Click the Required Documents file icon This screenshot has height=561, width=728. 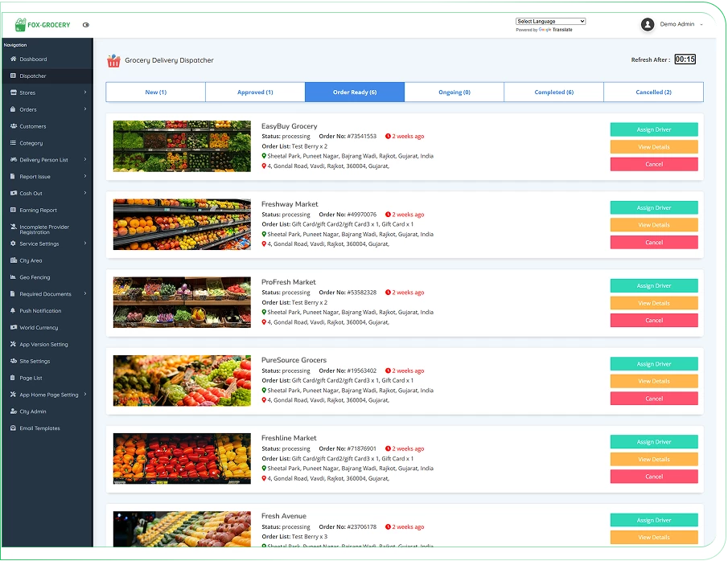point(13,293)
